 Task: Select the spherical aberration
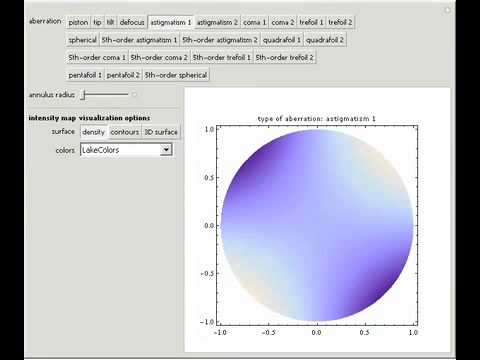pyautogui.click(x=82, y=40)
